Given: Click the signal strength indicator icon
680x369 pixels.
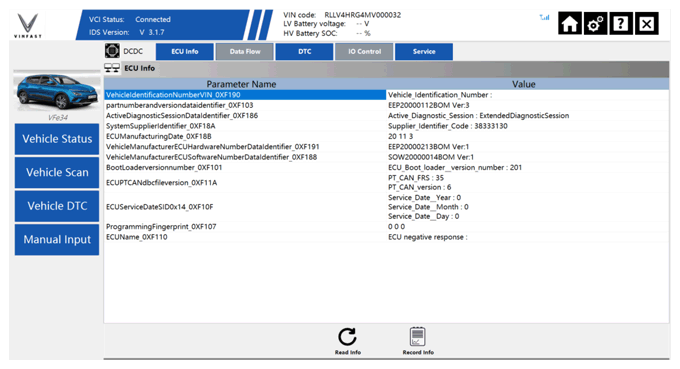Looking at the screenshot, I should pos(544,17).
